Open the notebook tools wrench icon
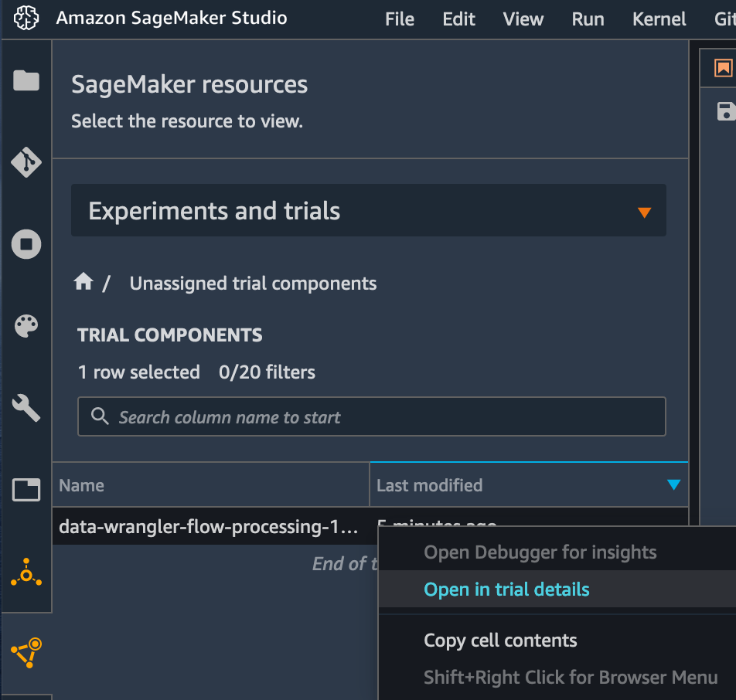Screen dimensions: 736x700 pos(26,408)
